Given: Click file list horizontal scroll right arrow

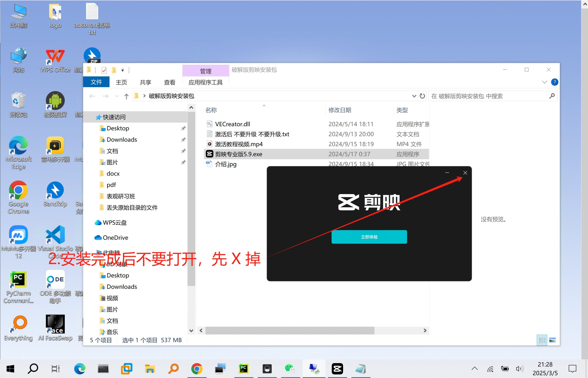Looking at the screenshot, I should coord(425,331).
